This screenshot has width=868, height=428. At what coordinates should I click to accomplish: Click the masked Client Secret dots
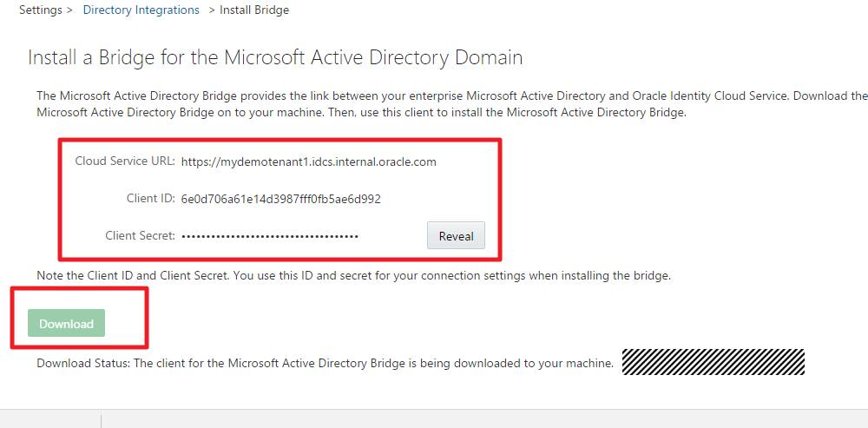pyautogui.click(x=270, y=236)
